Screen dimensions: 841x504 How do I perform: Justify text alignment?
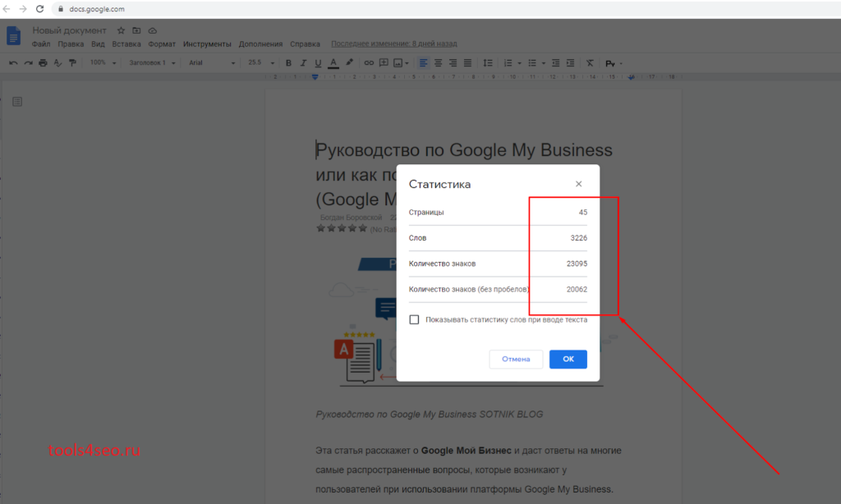(467, 62)
